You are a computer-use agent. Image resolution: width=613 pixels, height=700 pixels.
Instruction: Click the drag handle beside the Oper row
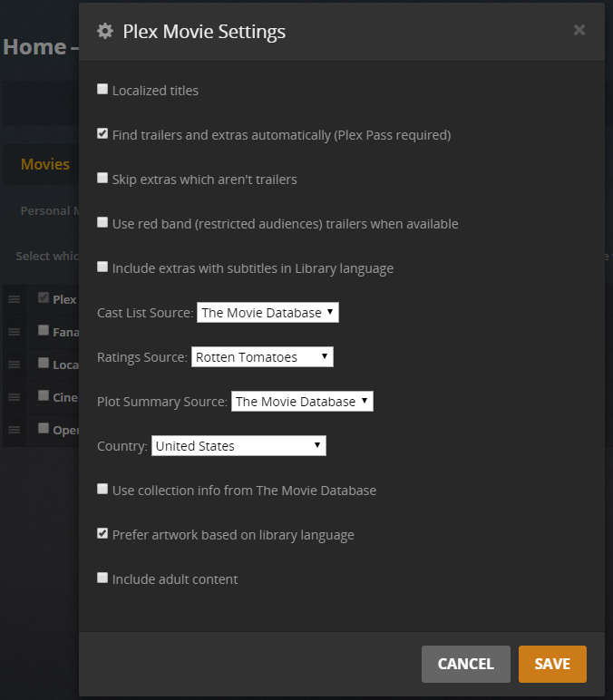click(14, 430)
